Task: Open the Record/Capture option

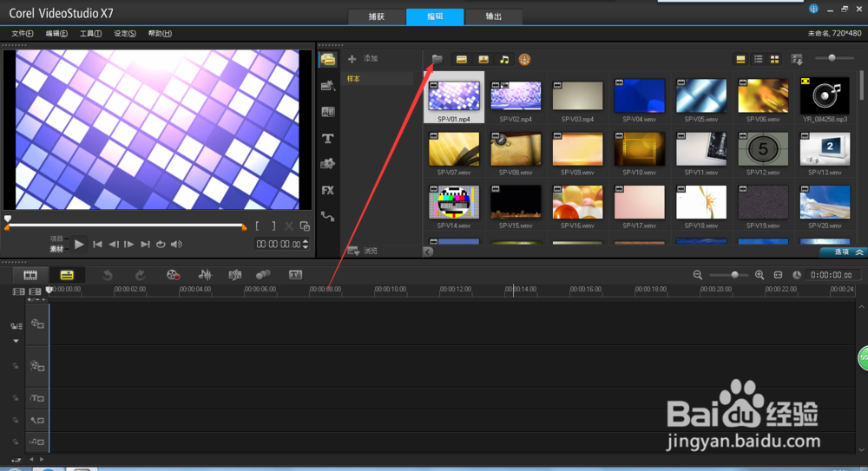Action: [174, 275]
